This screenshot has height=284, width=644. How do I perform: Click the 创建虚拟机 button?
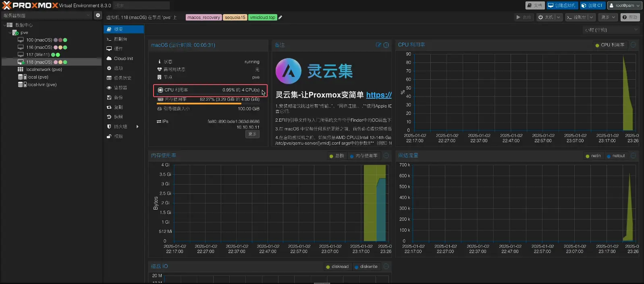(562, 5)
